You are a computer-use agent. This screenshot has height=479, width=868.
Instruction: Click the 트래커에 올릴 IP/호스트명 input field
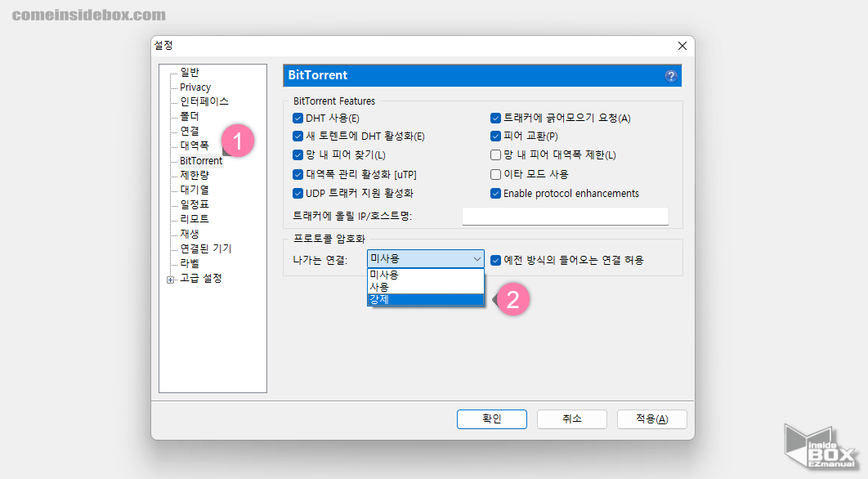tap(566, 216)
